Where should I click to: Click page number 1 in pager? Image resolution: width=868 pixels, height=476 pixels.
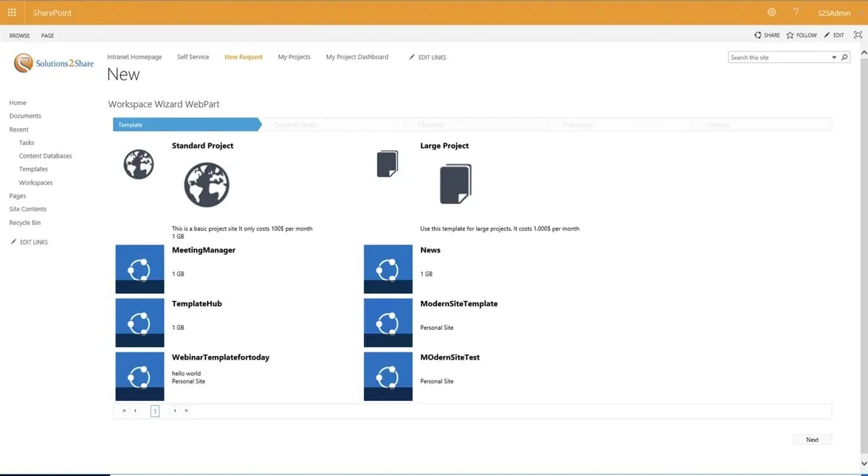click(155, 411)
